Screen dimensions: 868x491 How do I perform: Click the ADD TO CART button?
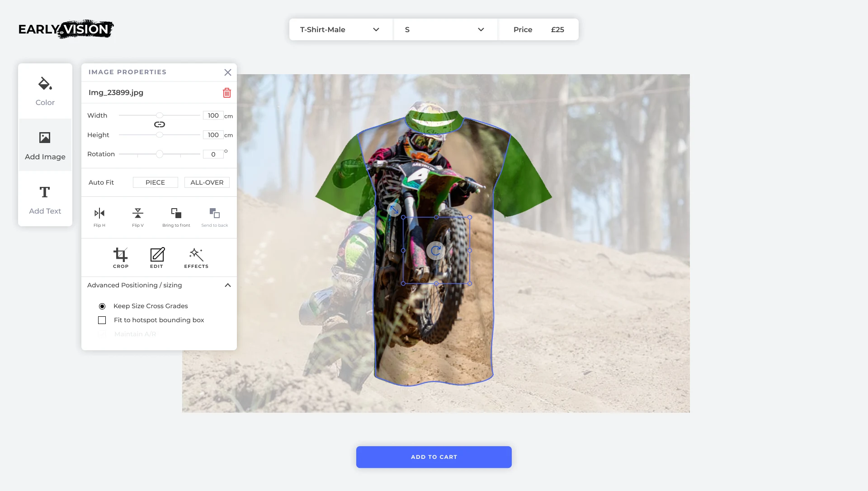[x=434, y=457]
